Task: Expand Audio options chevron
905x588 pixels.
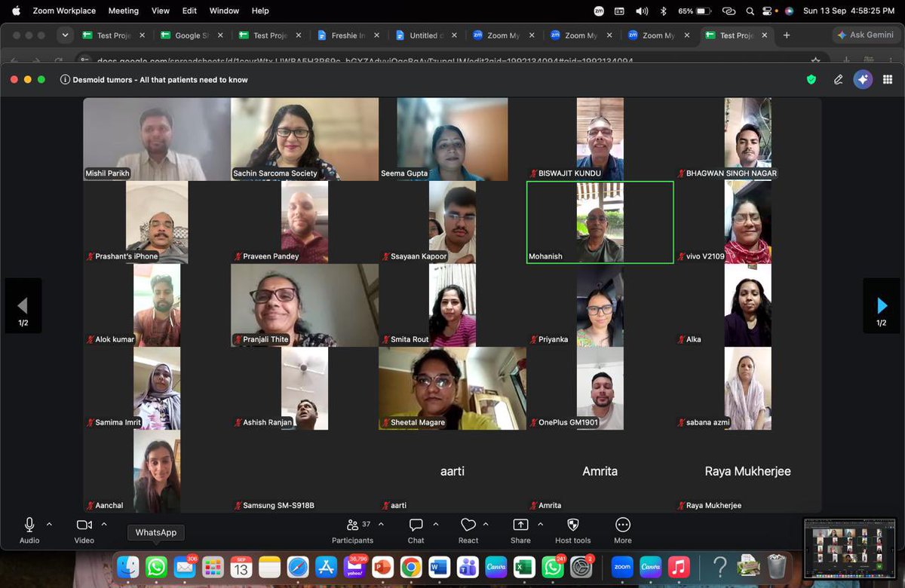Action: (x=49, y=524)
